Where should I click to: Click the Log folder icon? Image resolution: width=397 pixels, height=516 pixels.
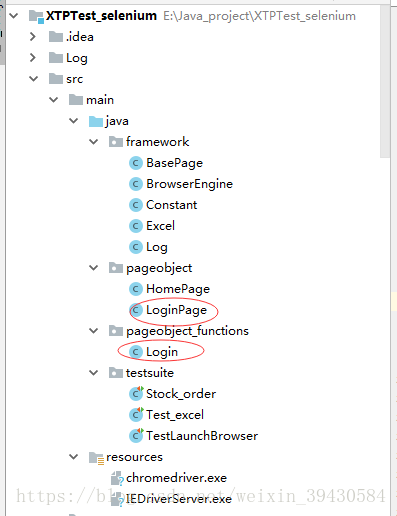(x=56, y=58)
